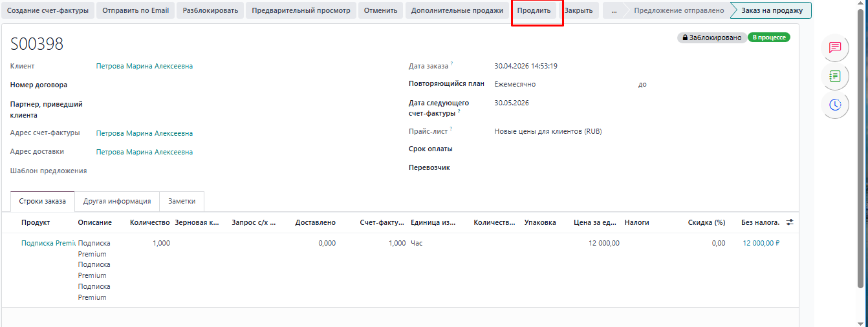Switch to Заметки tab
The width and height of the screenshot is (868, 327).
click(x=182, y=201)
